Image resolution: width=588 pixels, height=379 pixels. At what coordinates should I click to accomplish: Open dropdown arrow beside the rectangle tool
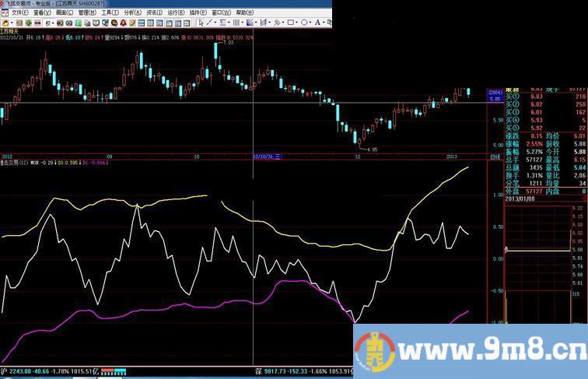click(298, 23)
